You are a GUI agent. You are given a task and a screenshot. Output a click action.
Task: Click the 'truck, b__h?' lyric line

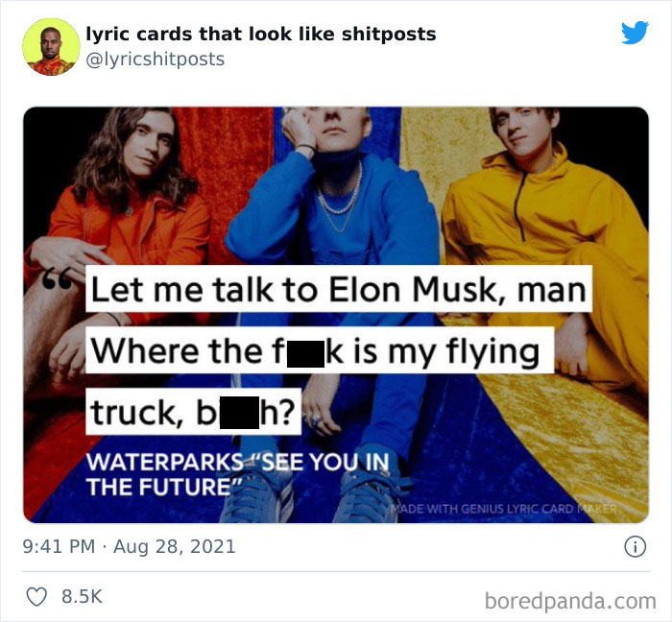click(193, 412)
